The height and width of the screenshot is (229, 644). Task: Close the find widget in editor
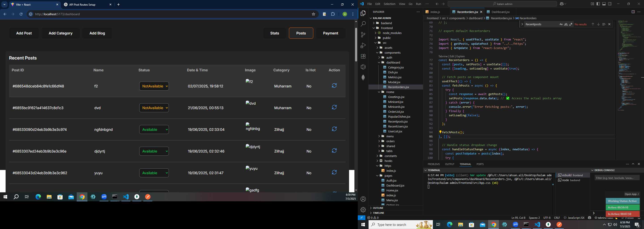pos(609,24)
